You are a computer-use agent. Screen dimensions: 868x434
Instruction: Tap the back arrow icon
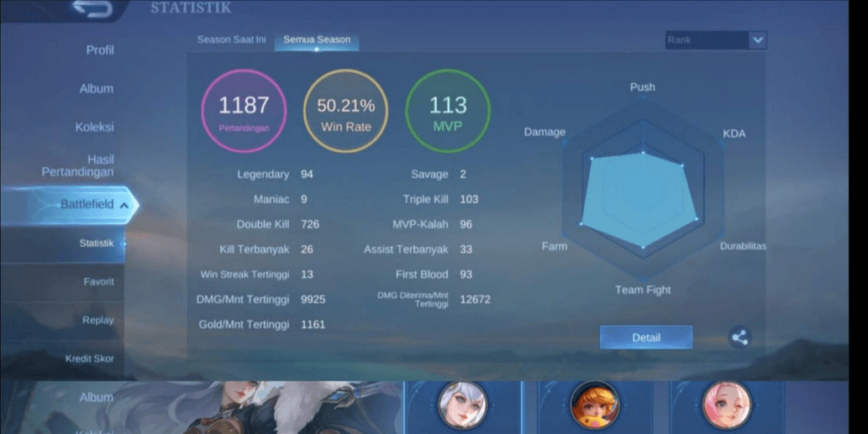pos(92,9)
